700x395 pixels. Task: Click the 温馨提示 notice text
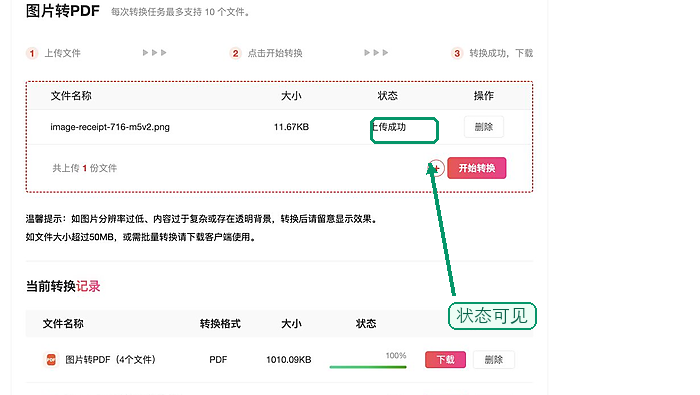pyautogui.click(x=201, y=219)
